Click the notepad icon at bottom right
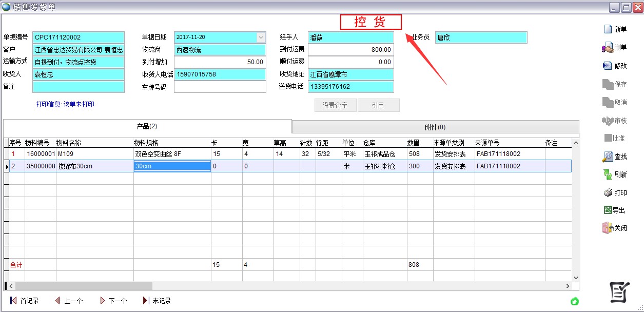Screen dimensions: 644x312 tap(619, 292)
